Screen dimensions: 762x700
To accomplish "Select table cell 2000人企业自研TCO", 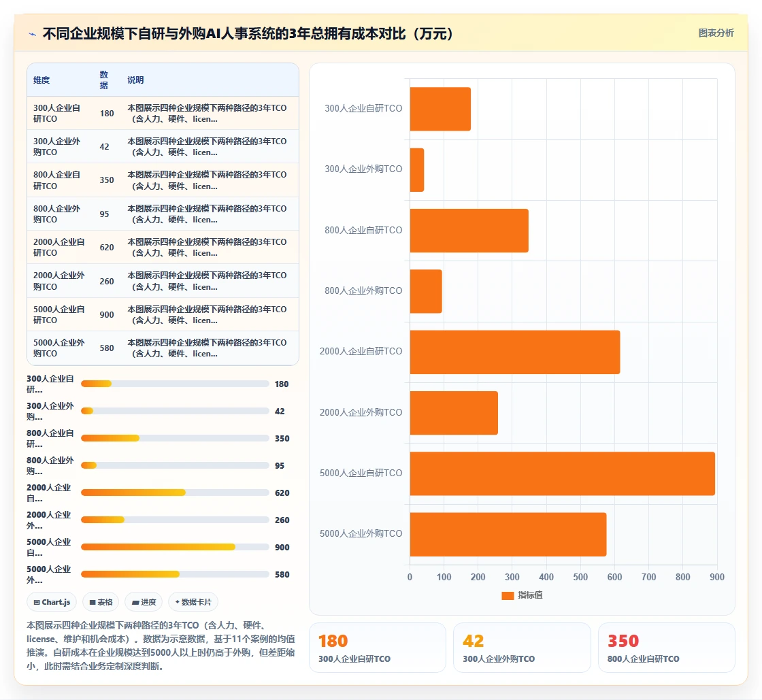I will (x=59, y=247).
